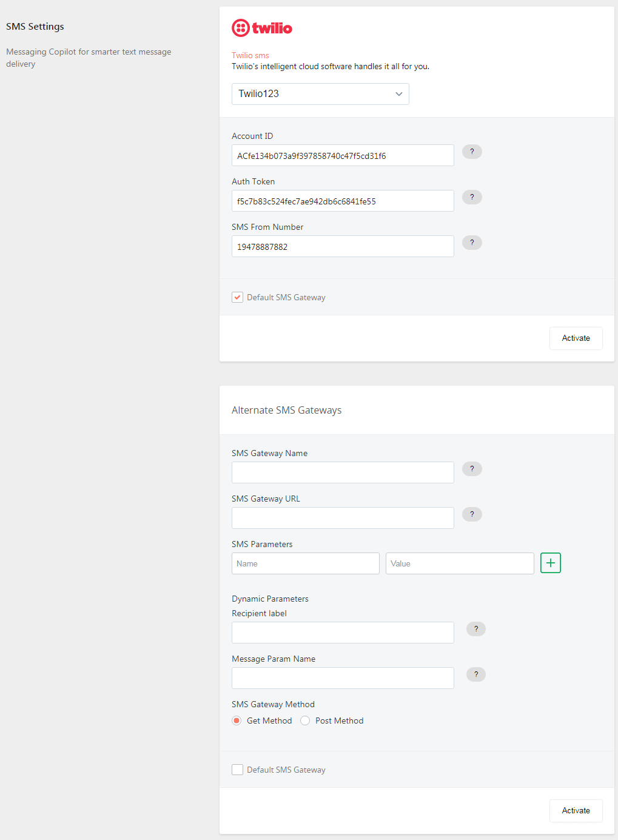Select Get Method radio button

coord(237,721)
